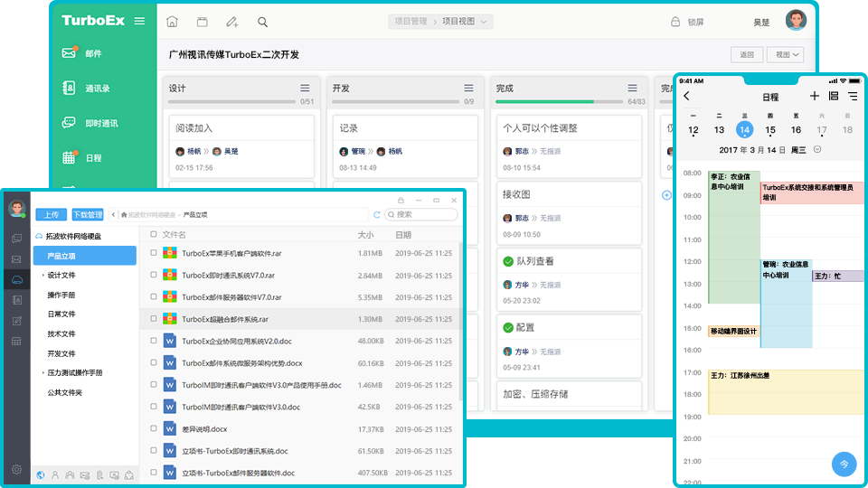Image resolution: width=868 pixels, height=488 pixels.
Task: Check the box for TurboEx超融合邮件系统.rar
Action: [154, 319]
